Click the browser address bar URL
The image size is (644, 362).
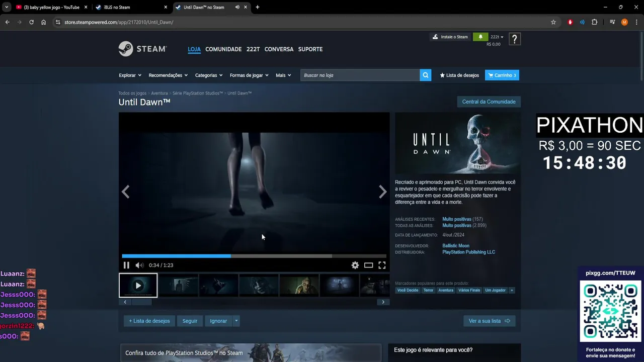point(119,22)
